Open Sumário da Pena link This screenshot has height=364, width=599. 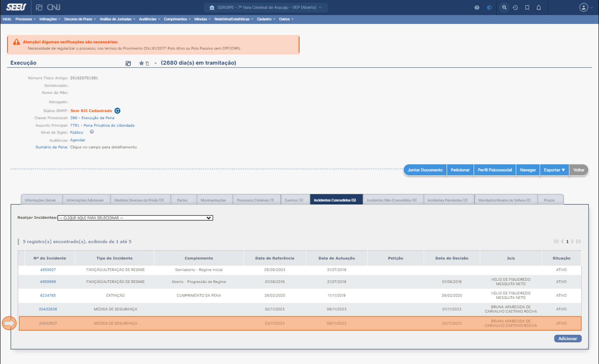(51, 147)
